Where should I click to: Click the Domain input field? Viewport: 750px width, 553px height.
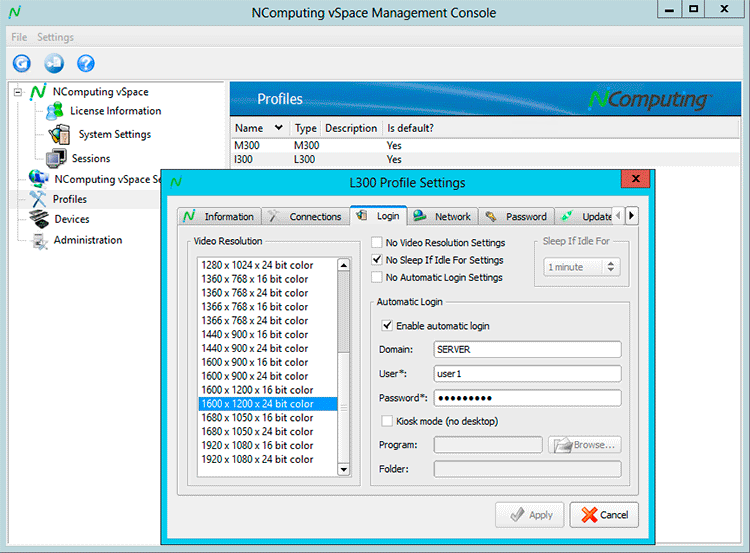pos(528,349)
